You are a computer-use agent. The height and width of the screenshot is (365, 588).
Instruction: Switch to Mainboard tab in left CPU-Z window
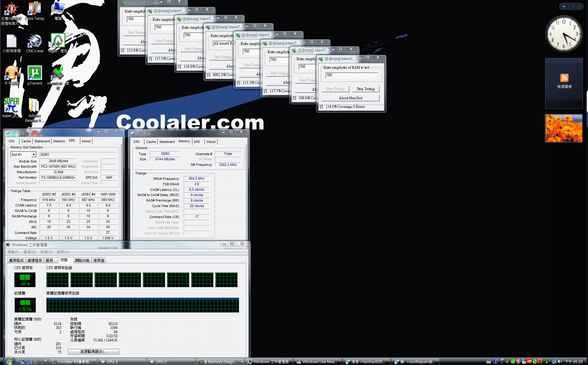tap(42, 141)
